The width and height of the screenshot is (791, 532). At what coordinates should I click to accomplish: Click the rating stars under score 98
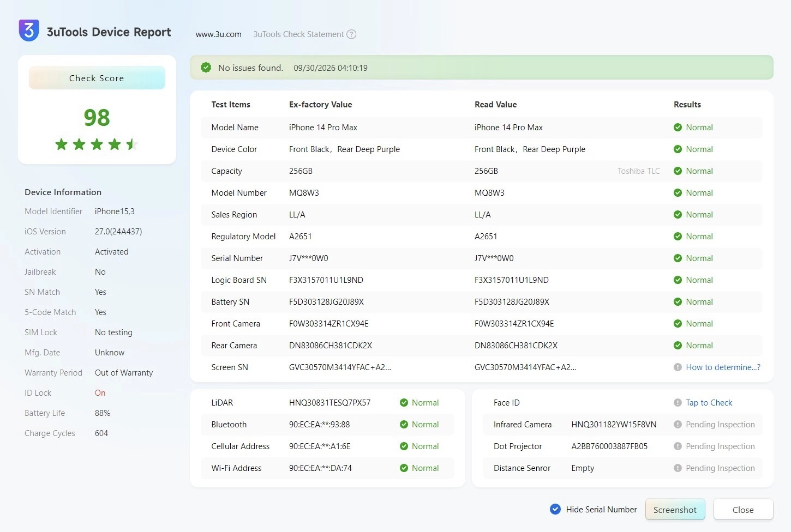[x=97, y=144]
